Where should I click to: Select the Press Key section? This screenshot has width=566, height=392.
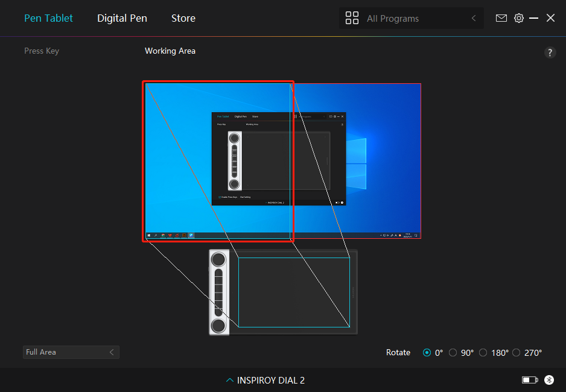(42, 51)
